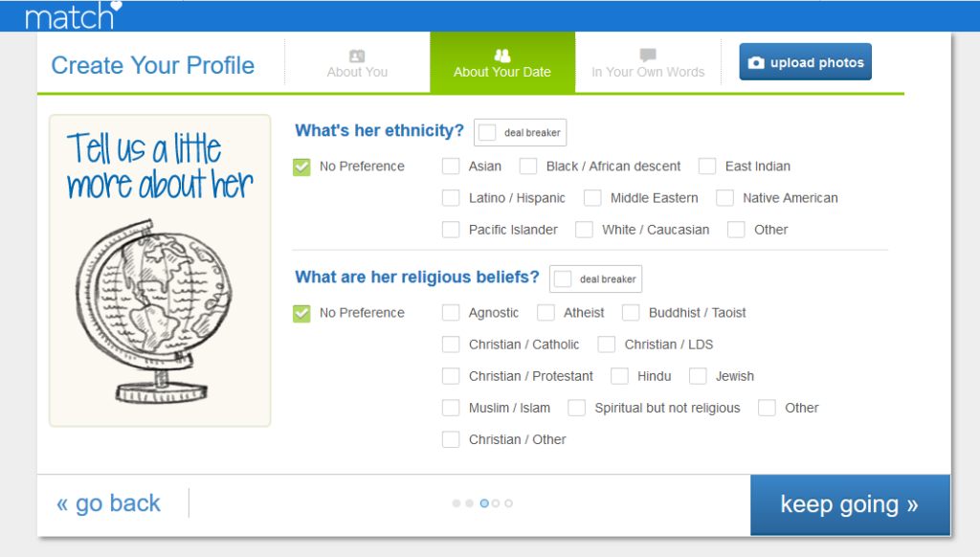Click the camera icon on upload photos
980x557 pixels.
756,60
